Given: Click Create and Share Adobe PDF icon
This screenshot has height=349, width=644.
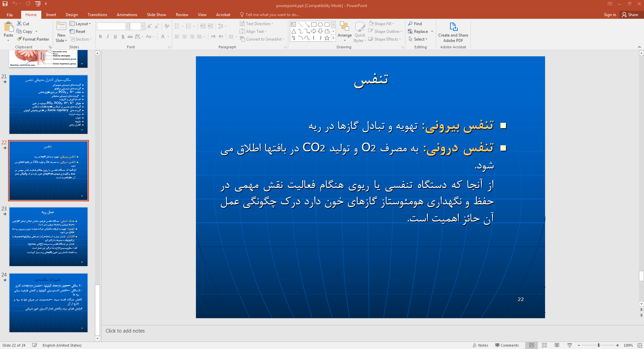Looking at the screenshot, I should click(x=453, y=27).
